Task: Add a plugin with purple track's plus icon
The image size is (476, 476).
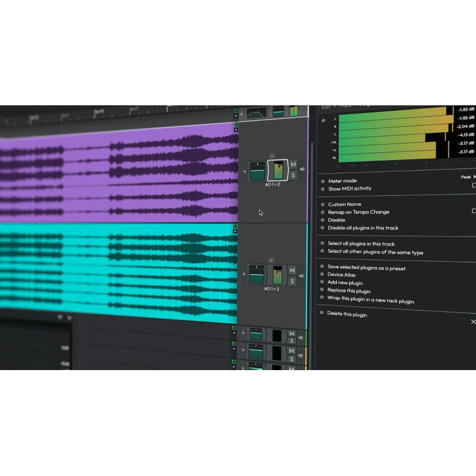Action: coord(245,171)
